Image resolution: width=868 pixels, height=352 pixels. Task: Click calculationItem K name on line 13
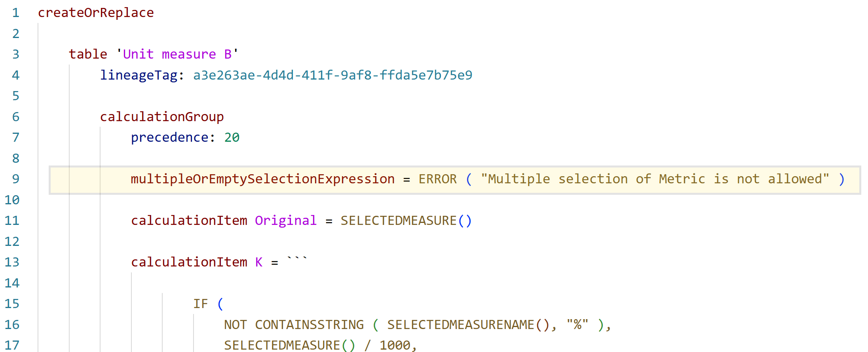tap(259, 262)
